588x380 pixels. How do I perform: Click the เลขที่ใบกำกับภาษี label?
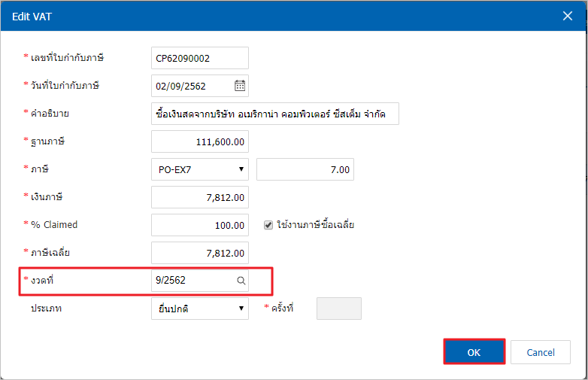coord(67,58)
